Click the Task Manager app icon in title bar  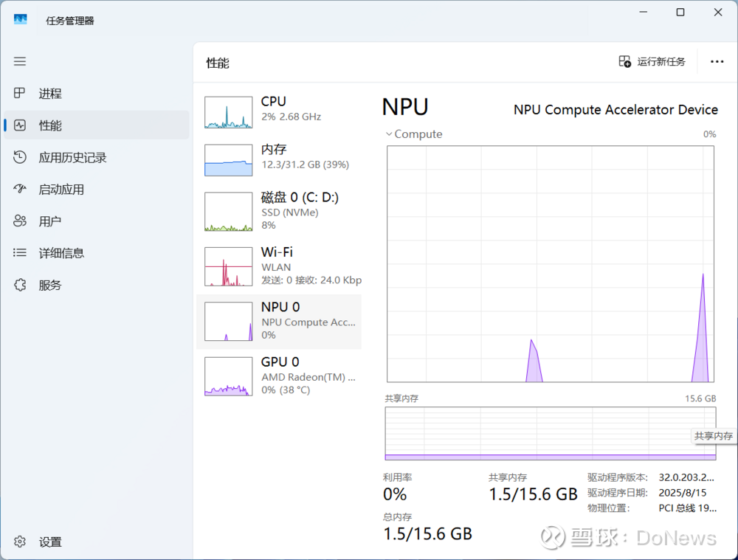pyautogui.click(x=20, y=20)
